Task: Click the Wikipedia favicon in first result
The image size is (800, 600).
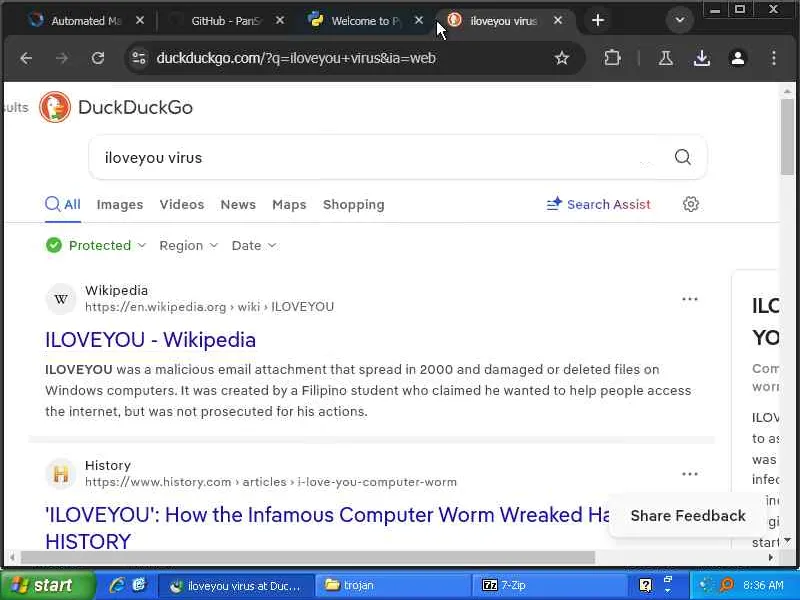Action: (x=61, y=299)
